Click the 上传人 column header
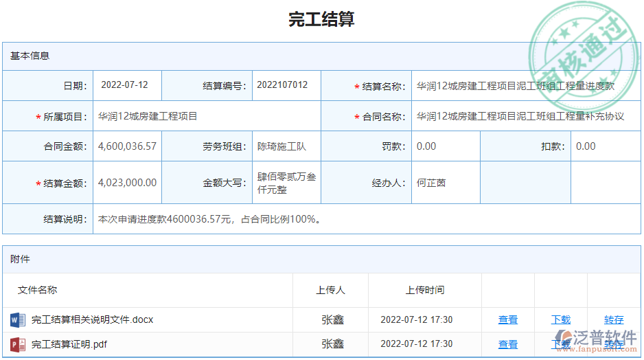This screenshot has height=360, width=644. click(x=331, y=290)
